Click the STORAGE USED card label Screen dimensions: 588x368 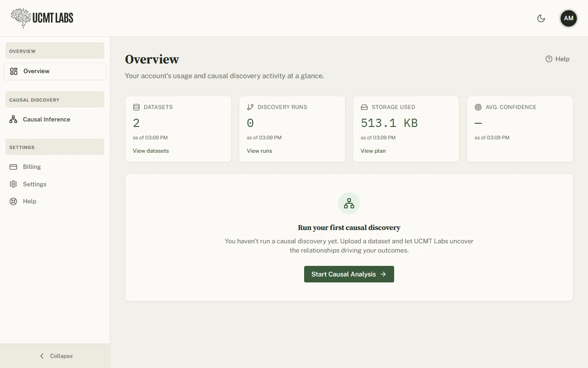393,107
